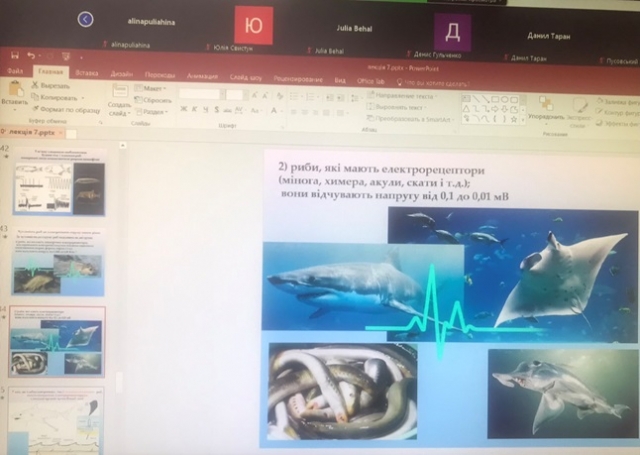Screen dimensions: 640x455
Task: Select slide 44 thumbnail with shark and ray
Action: point(57,342)
